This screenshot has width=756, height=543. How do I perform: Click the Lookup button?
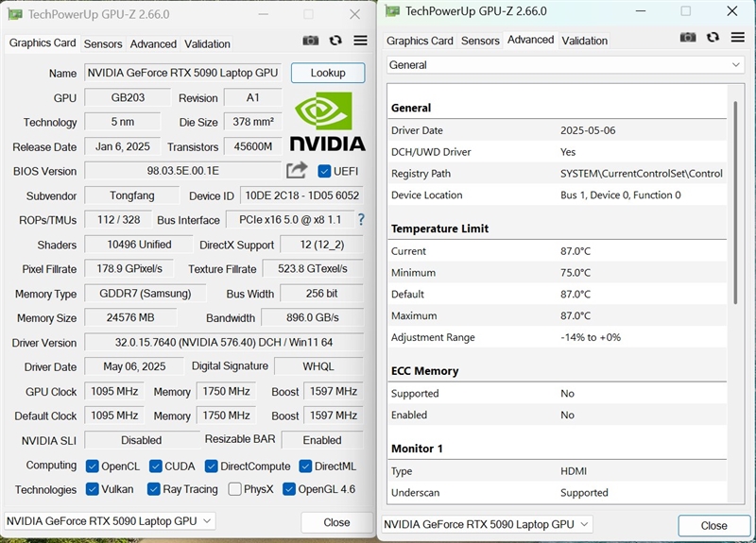tap(328, 73)
